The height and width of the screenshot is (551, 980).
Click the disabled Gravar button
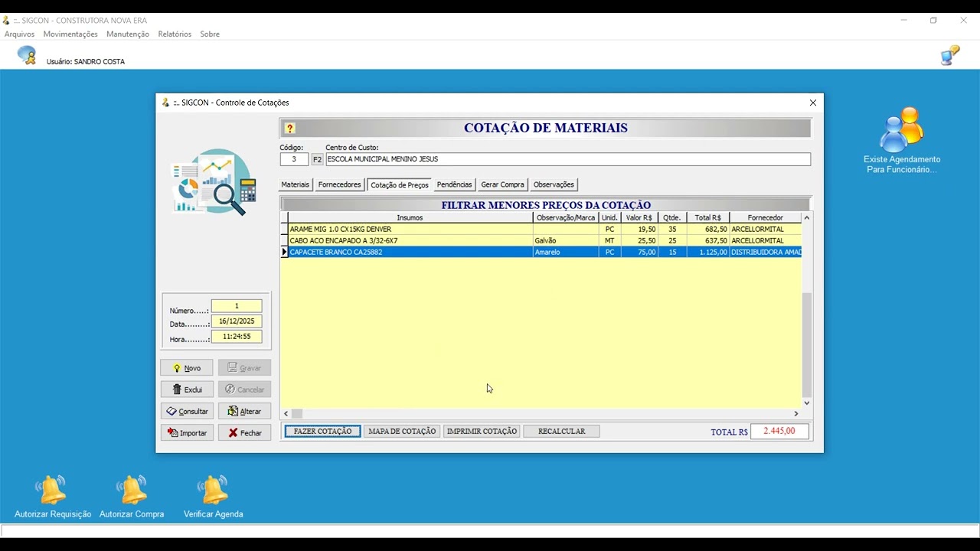tap(244, 368)
